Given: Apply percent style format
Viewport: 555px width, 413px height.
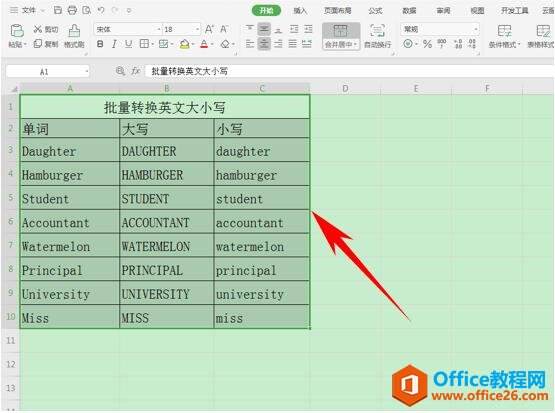Looking at the screenshot, I should tap(428, 44).
